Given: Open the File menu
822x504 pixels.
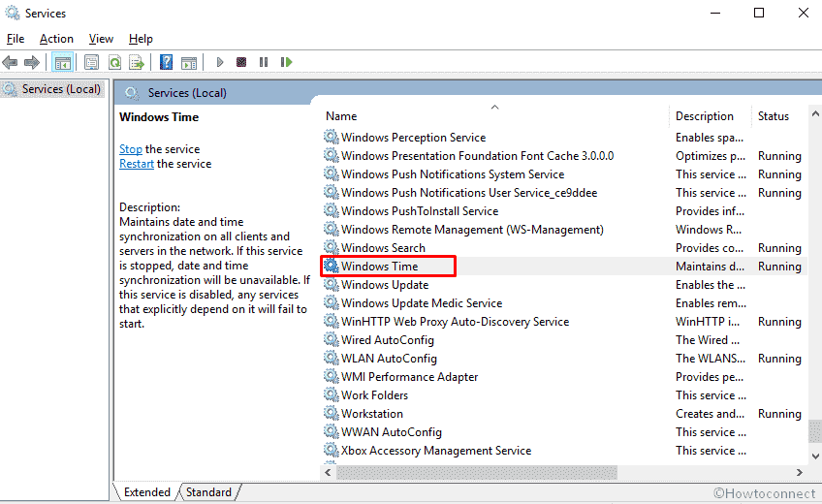Looking at the screenshot, I should pyautogui.click(x=16, y=39).
